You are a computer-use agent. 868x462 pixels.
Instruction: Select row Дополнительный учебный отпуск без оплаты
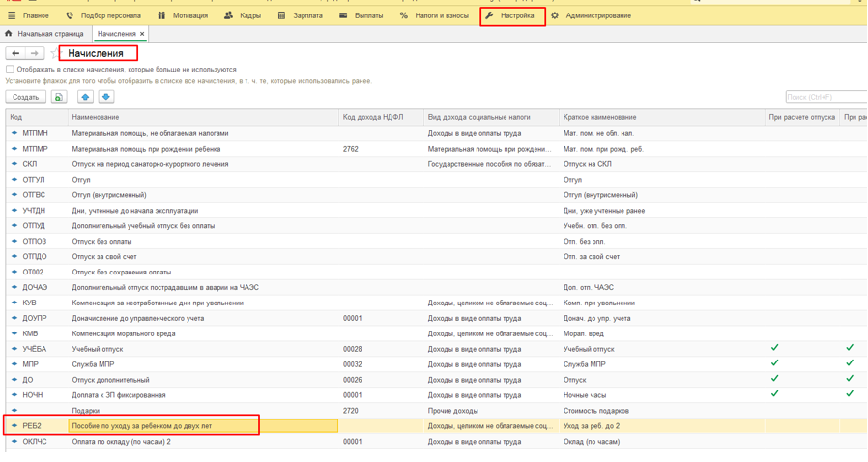(x=436, y=226)
